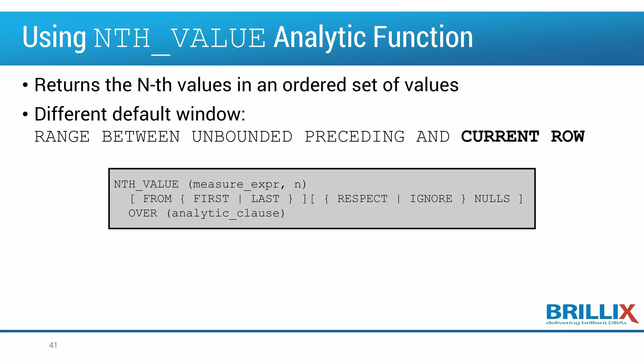Click the NULLS keyword in code
Image resolution: width=644 pixels, height=362 pixels.
(x=492, y=199)
